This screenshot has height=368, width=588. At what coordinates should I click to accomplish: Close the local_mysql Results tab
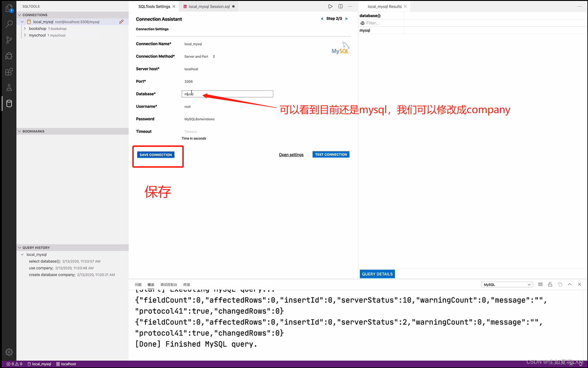405,6
